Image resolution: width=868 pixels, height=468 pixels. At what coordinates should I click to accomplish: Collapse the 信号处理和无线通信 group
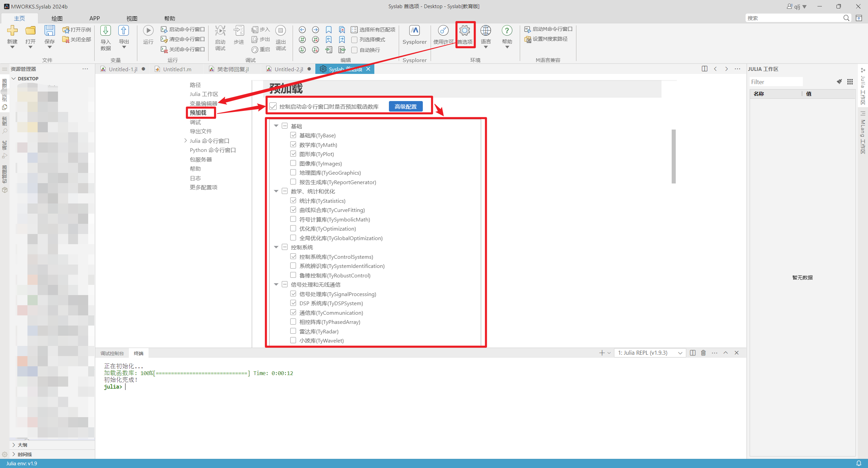point(276,285)
